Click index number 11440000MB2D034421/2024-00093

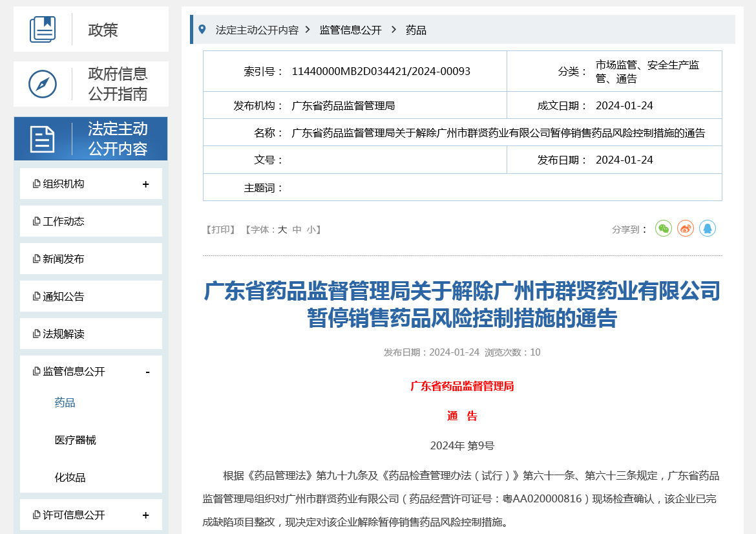pyautogui.click(x=381, y=71)
